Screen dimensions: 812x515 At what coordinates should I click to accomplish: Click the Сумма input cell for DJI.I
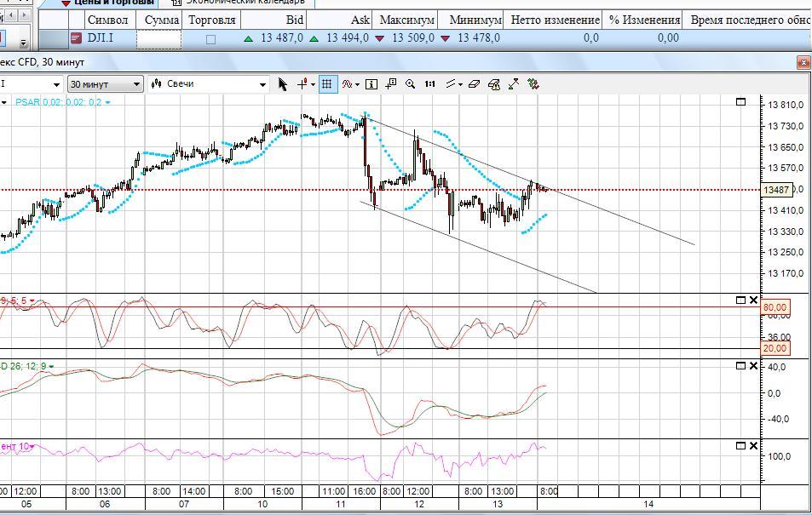[159, 39]
